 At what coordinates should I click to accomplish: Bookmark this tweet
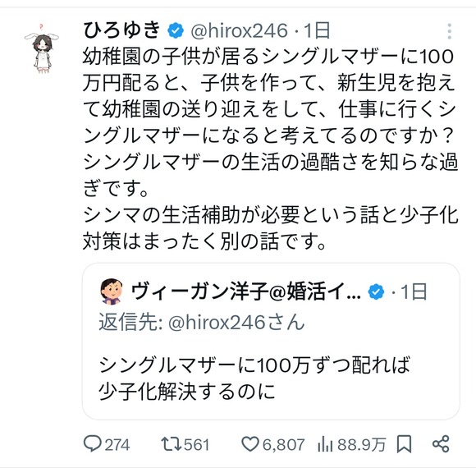coord(404,444)
